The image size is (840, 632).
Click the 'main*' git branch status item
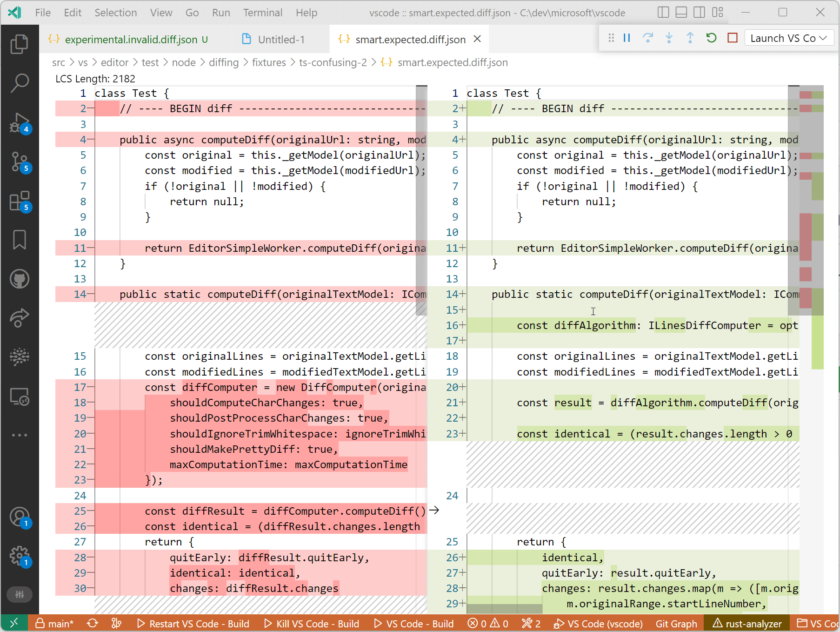pyautogui.click(x=54, y=624)
